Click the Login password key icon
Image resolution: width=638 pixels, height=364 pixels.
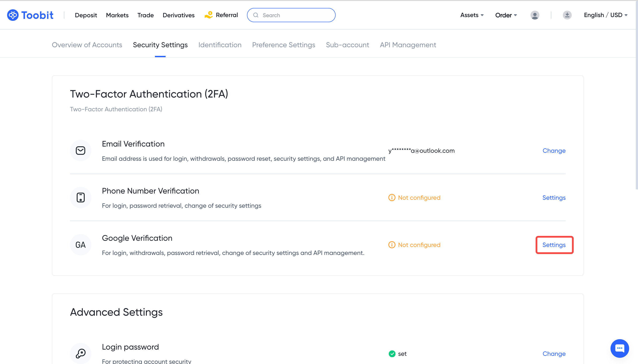(x=80, y=353)
